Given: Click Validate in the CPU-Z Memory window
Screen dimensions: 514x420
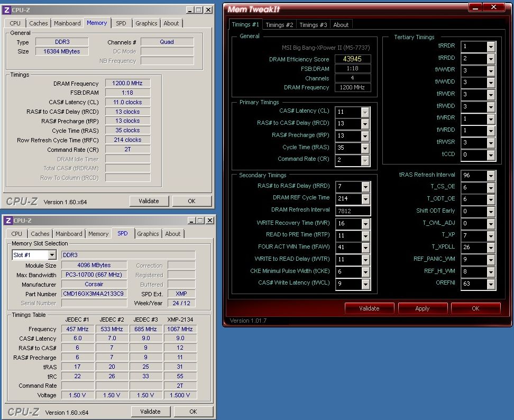Looking at the screenshot, I should pos(149,201).
